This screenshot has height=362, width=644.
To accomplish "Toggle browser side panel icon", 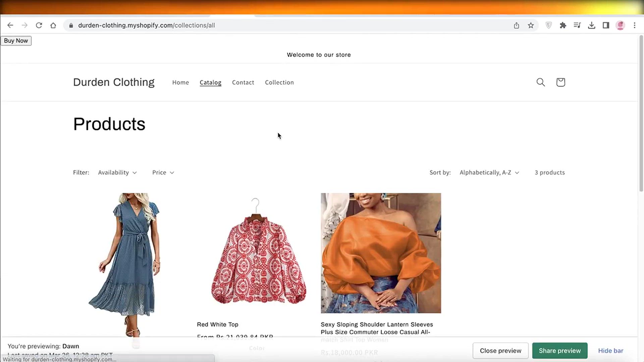I will point(606,25).
